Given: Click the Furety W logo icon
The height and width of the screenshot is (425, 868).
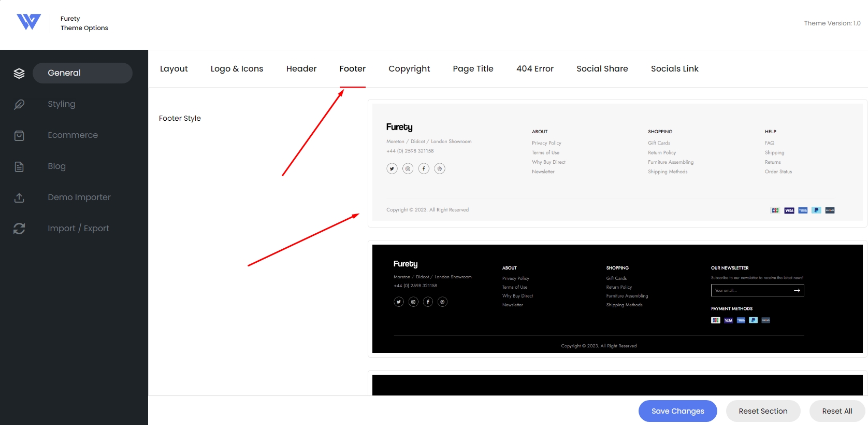Looking at the screenshot, I should click(x=29, y=22).
